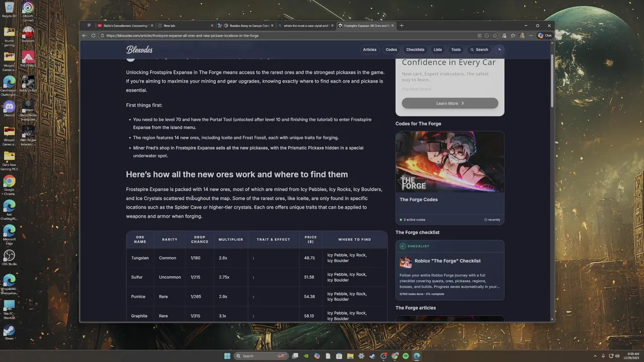Open Steam from the taskbar
Screen dimensions: 644x362
click(372, 356)
